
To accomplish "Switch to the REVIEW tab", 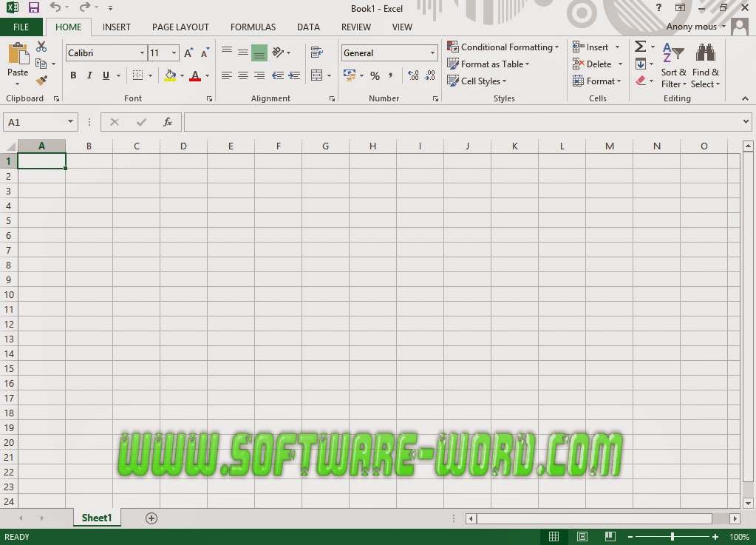I will pyautogui.click(x=356, y=27).
